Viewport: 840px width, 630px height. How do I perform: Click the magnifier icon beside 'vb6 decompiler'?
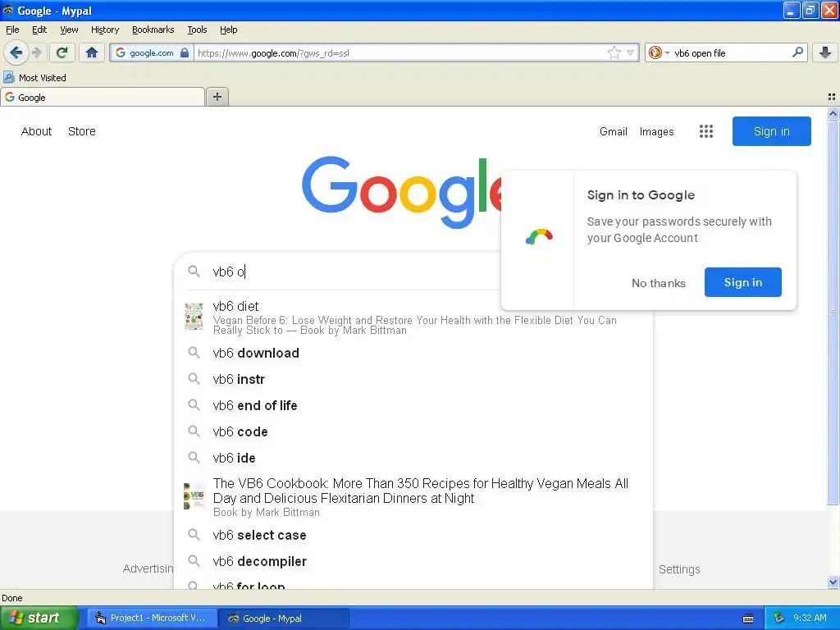(194, 561)
